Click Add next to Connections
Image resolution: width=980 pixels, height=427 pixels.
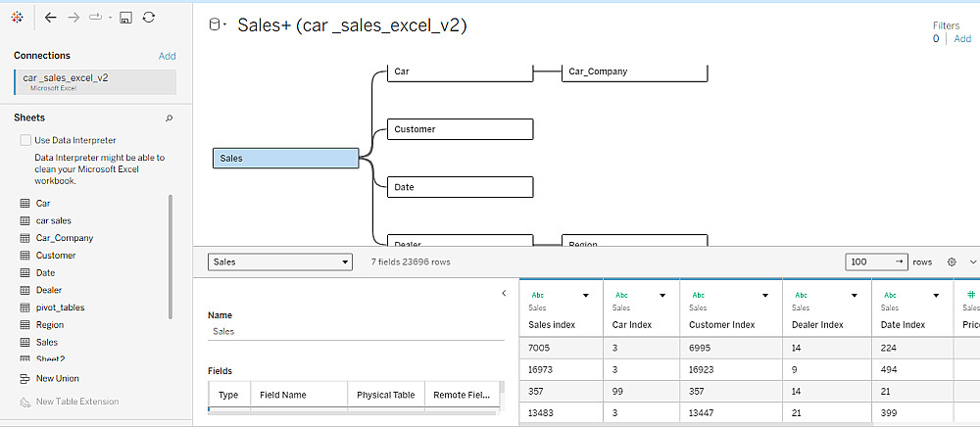click(167, 57)
